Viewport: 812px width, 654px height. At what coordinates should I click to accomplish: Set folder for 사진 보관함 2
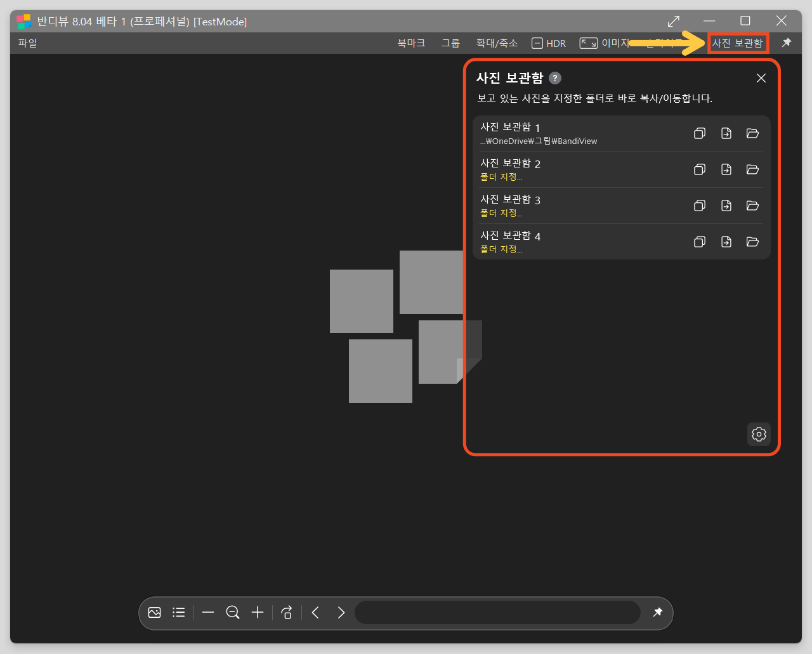click(501, 177)
